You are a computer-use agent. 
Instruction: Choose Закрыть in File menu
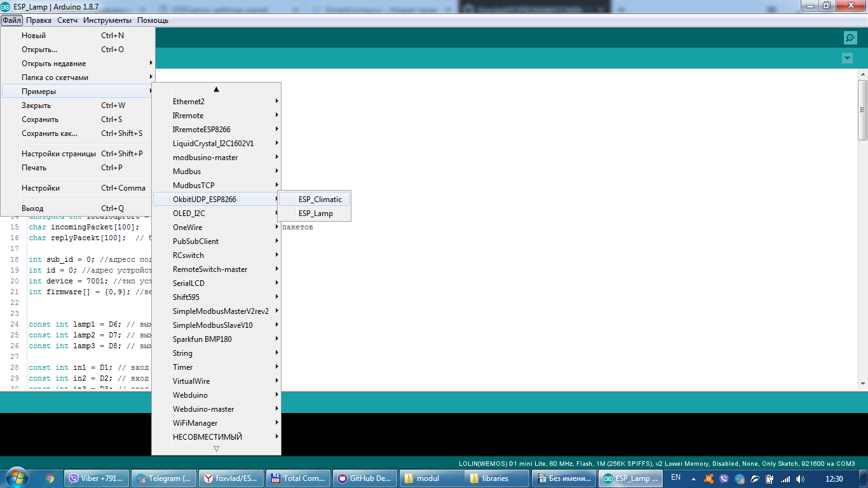tap(78, 105)
